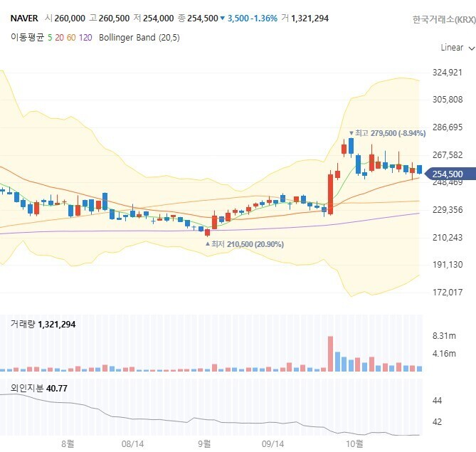476x452 pixels.
Task: Click the tallest red volume bar
Action: [330, 354]
